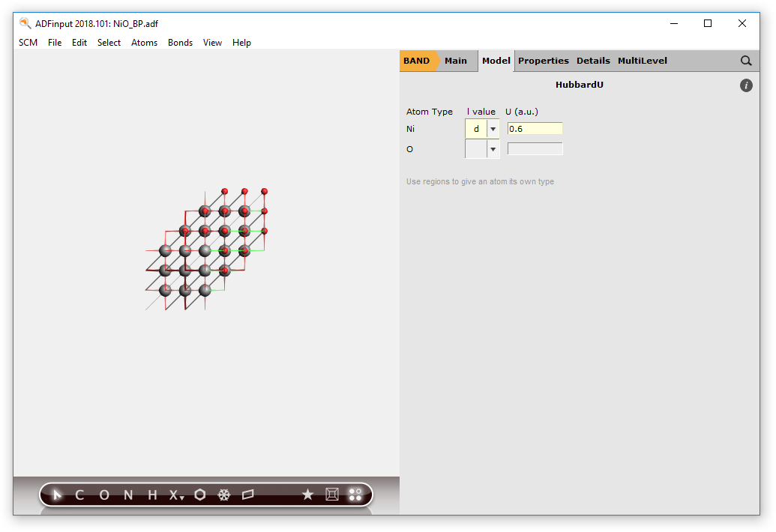Screen dimensions: 776x532
Task: Toggle the four-dots periodic view button
Action: pos(355,495)
